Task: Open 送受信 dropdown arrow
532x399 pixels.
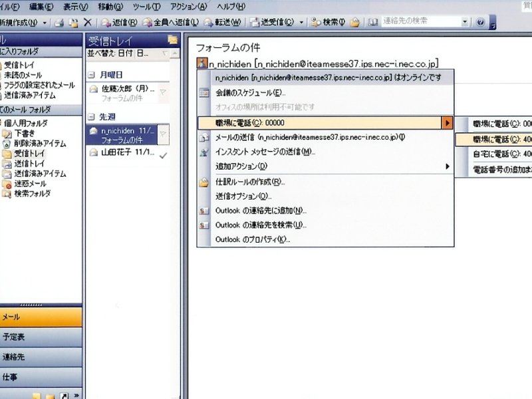Action: click(x=301, y=23)
